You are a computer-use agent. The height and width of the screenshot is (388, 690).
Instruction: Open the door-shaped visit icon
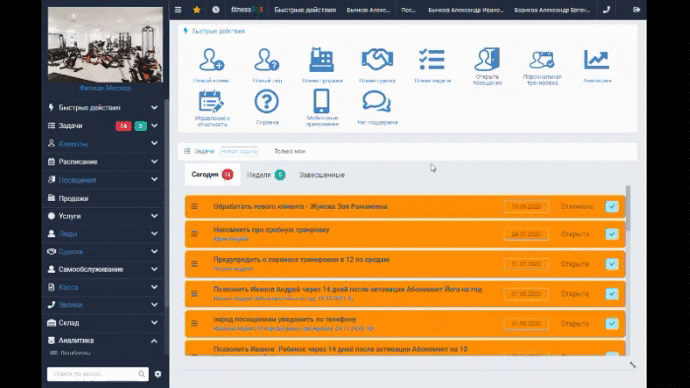click(487, 59)
